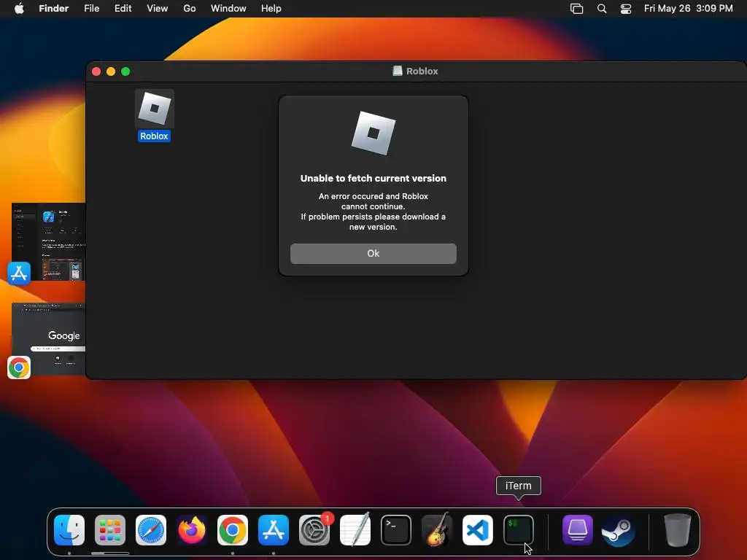Screen dimensions: 747x560
Task: Open System Settings with update badge
Action: point(314,530)
